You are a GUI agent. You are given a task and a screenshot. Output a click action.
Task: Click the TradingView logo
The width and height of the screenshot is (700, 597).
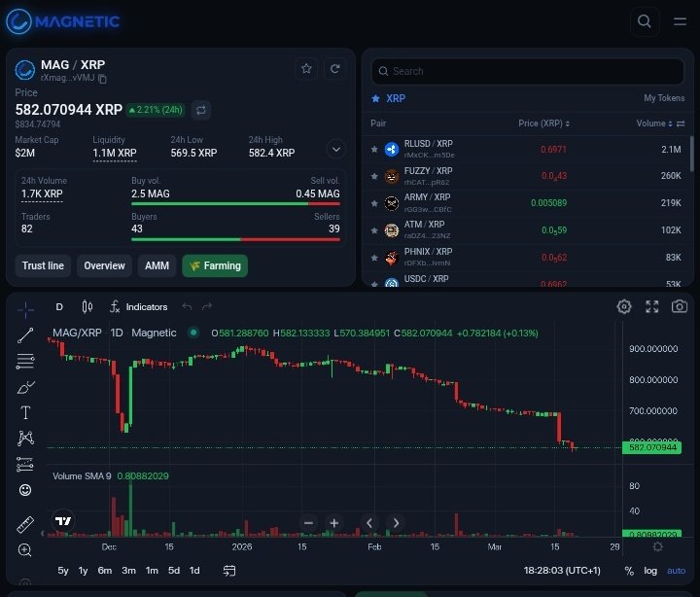tap(63, 520)
